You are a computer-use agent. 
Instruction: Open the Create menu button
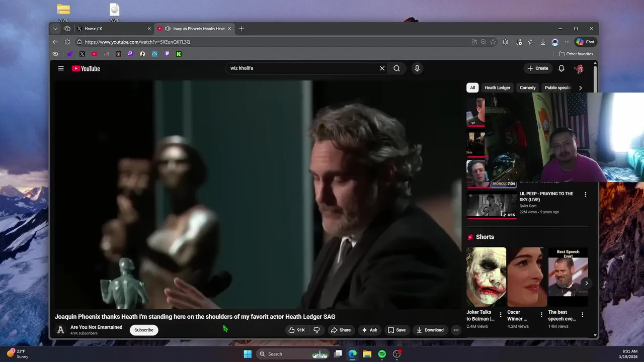[538, 68]
